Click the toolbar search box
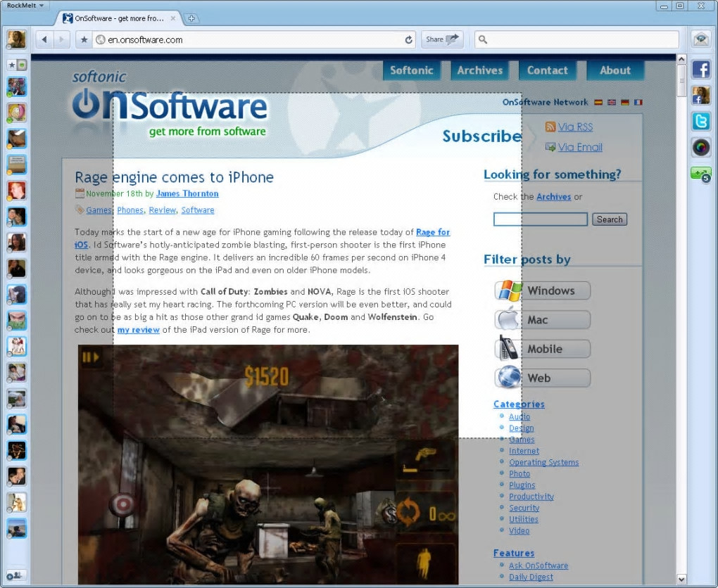 [577, 39]
